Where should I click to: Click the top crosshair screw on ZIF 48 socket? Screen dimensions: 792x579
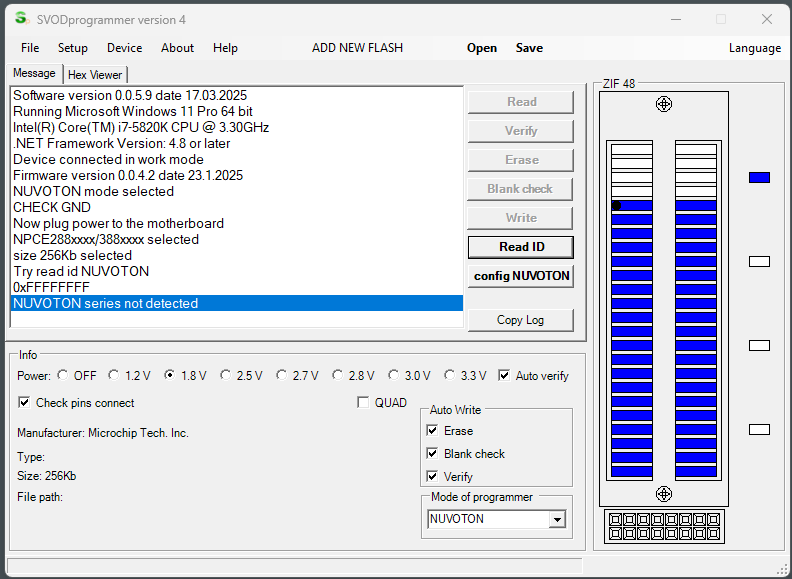pyautogui.click(x=663, y=104)
